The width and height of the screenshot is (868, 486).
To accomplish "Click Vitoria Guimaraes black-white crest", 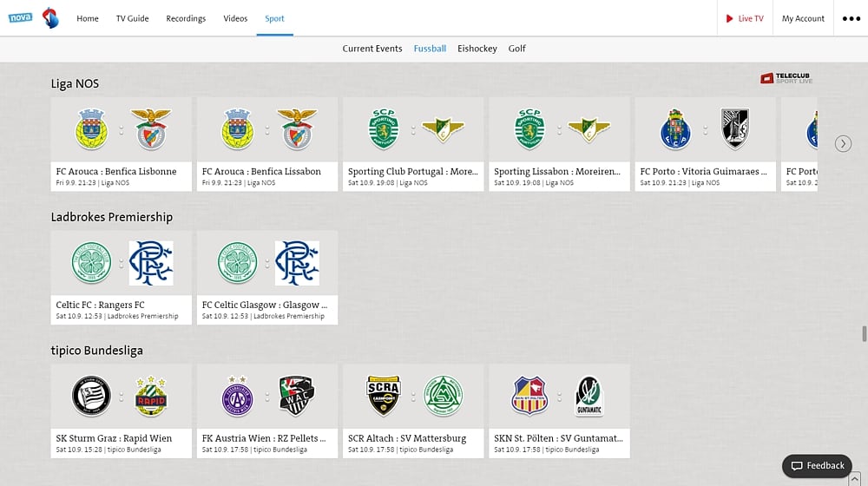I will [735, 129].
